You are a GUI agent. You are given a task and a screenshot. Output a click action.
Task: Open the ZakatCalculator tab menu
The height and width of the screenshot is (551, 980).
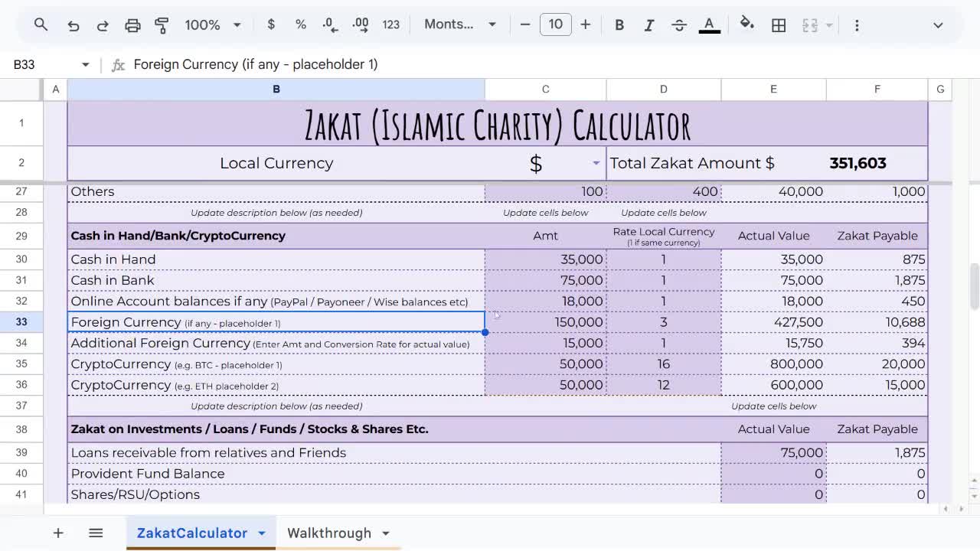pyautogui.click(x=261, y=533)
